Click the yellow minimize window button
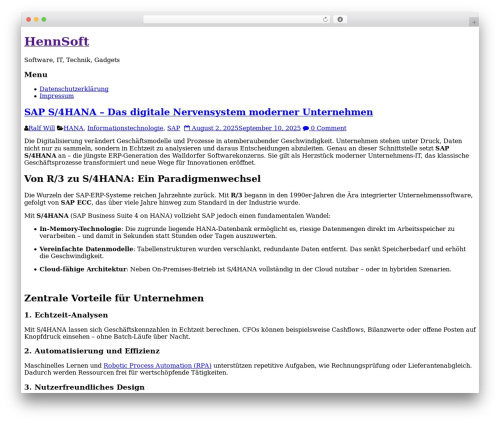The height and width of the screenshot is (423, 500). [x=36, y=19]
